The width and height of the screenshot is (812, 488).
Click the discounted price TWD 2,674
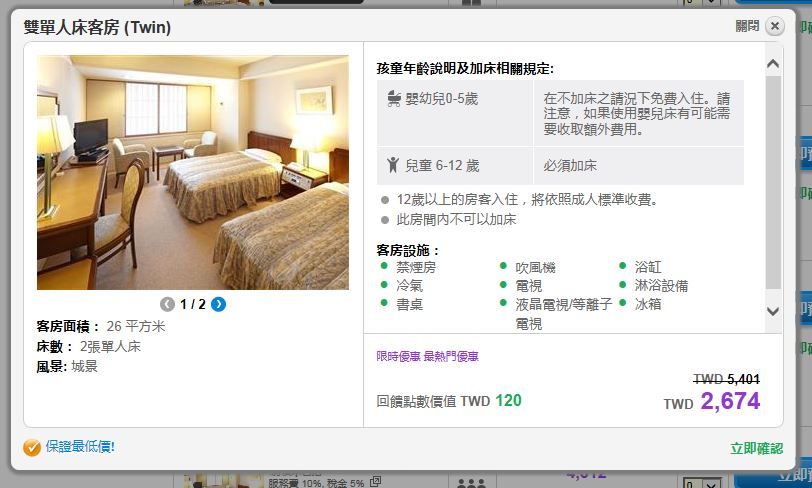coord(712,401)
